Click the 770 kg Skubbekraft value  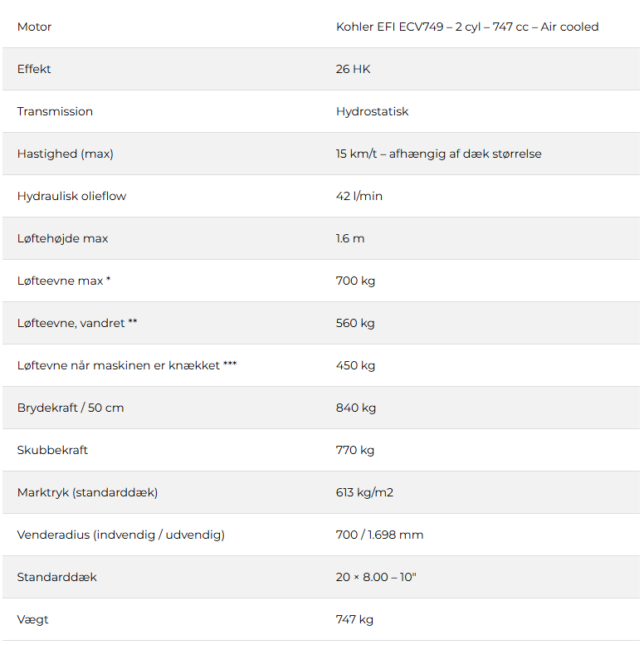355,450
